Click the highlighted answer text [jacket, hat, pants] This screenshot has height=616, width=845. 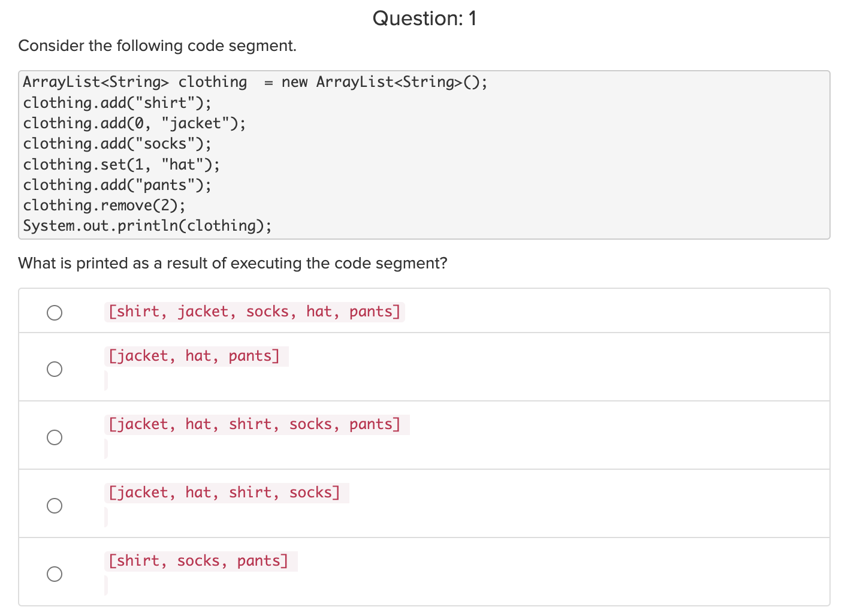tap(195, 355)
